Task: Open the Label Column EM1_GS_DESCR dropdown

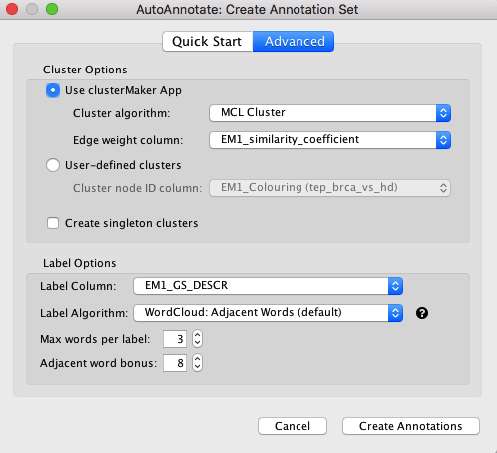Action: (x=268, y=286)
